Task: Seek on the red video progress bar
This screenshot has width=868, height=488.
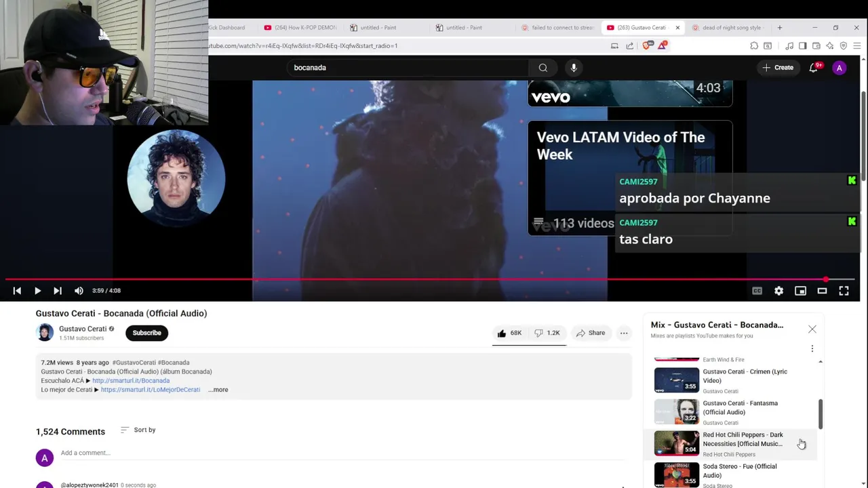Action: (x=430, y=279)
